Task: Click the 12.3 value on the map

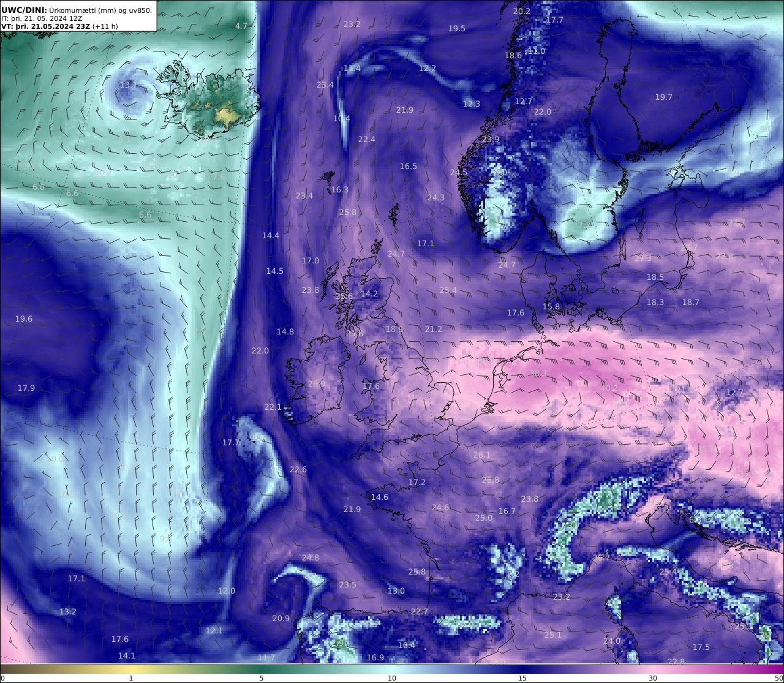Action: [x=472, y=104]
